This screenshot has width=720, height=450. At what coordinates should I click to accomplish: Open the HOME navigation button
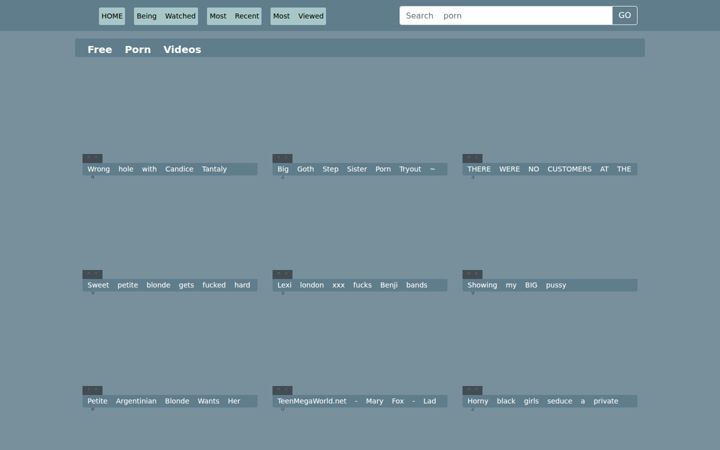tap(112, 16)
